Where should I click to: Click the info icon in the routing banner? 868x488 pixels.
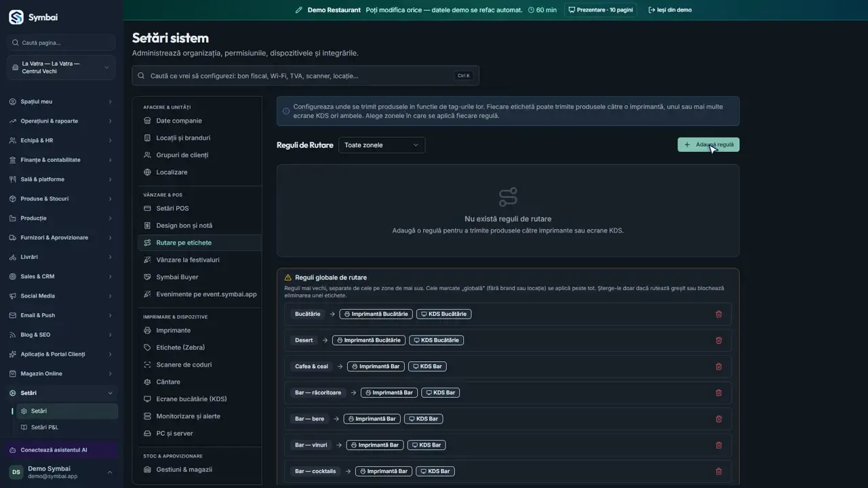[285, 111]
